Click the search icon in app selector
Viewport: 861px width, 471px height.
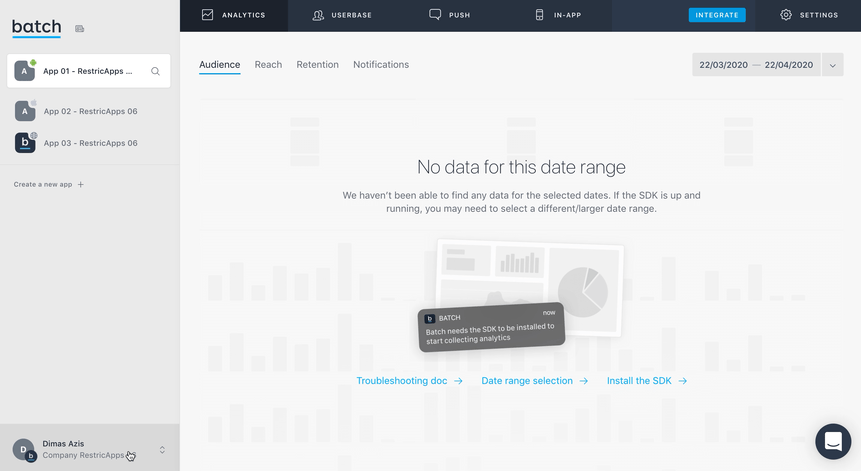155,71
